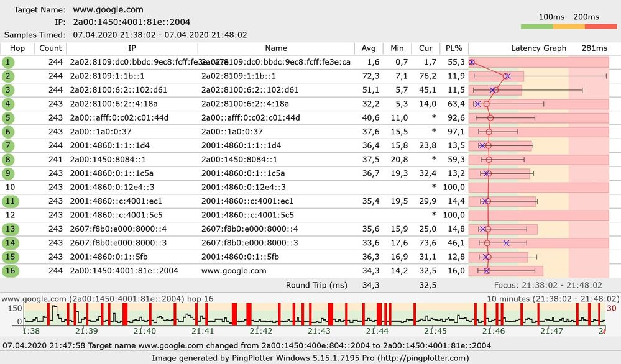621x364 pixels.
Task: Select the green hop 5 circle icon
Action: coord(8,118)
